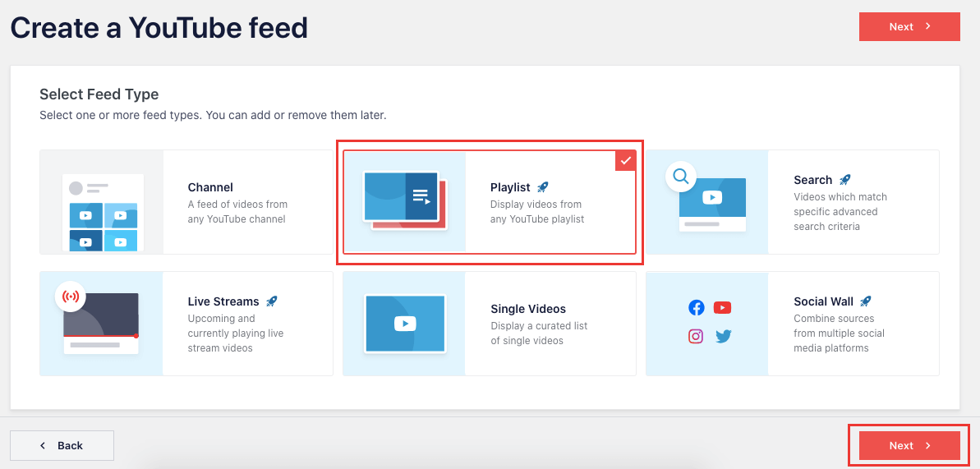Click the rocket icon beside Live Streams
This screenshot has height=469, width=980.
click(272, 301)
